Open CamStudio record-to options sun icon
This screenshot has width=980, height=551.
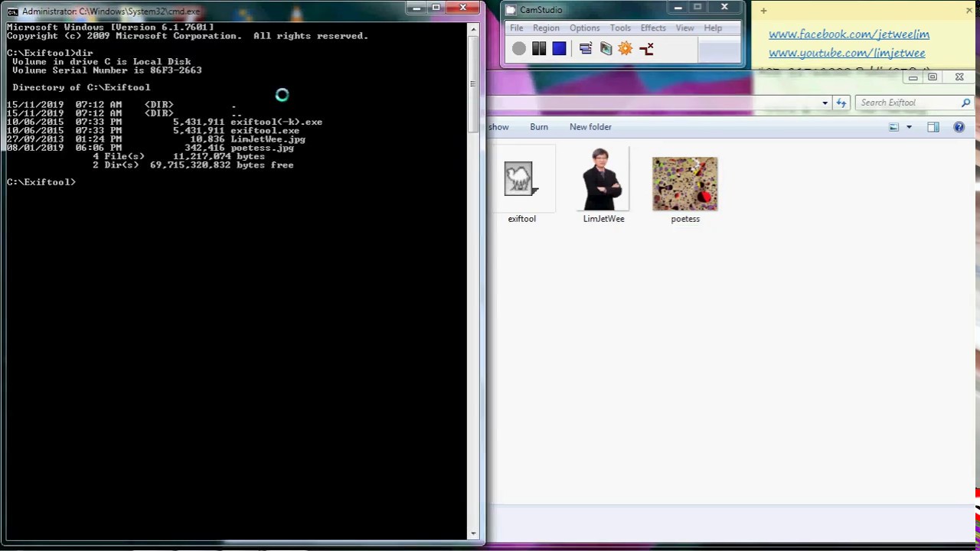click(626, 49)
